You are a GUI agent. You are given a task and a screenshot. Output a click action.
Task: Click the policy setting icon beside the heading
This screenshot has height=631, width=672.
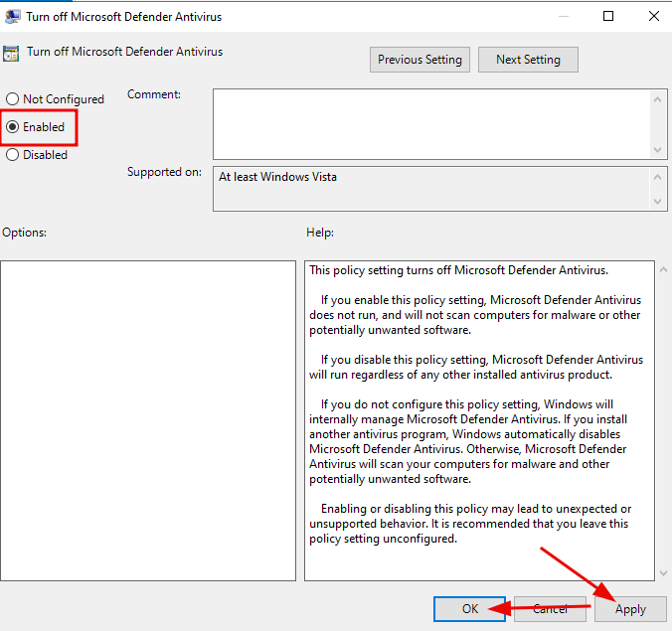click(11, 53)
